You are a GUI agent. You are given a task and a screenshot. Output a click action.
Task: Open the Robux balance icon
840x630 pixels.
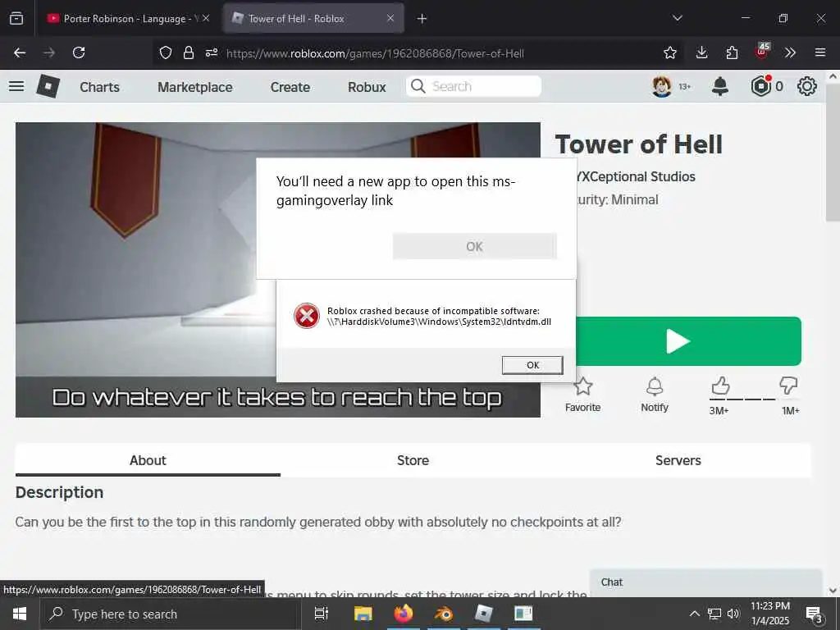tap(761, 86)
